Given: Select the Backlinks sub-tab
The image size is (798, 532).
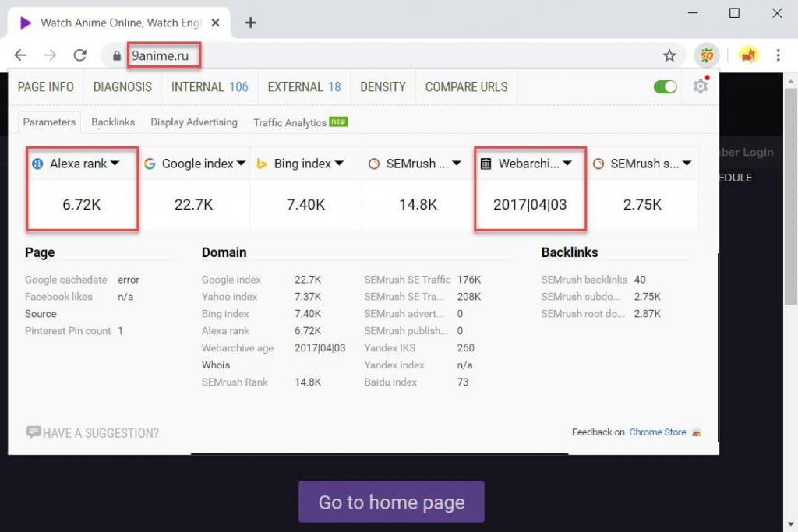Looking at the screenshot, I should [113, 122].
